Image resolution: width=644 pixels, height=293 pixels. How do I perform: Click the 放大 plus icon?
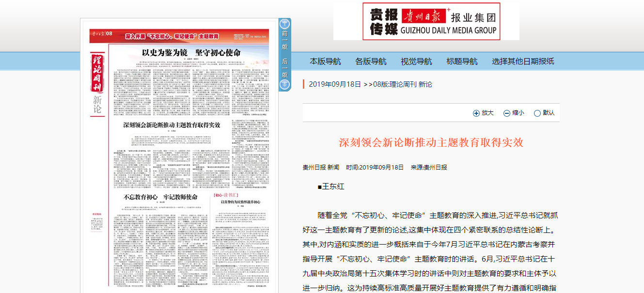click(476, 113)
